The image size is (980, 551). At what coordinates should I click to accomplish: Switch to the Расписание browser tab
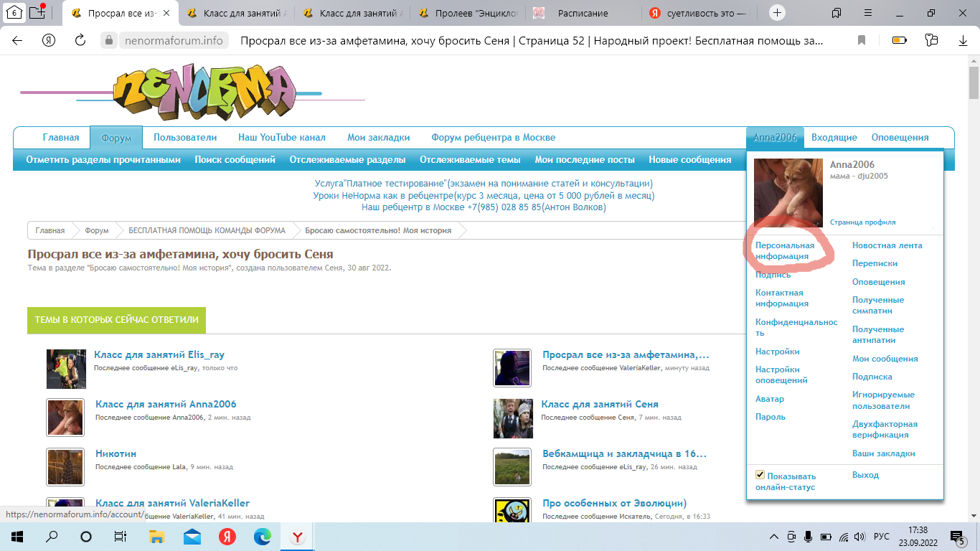pyautogui.click(x=583, y=13)
